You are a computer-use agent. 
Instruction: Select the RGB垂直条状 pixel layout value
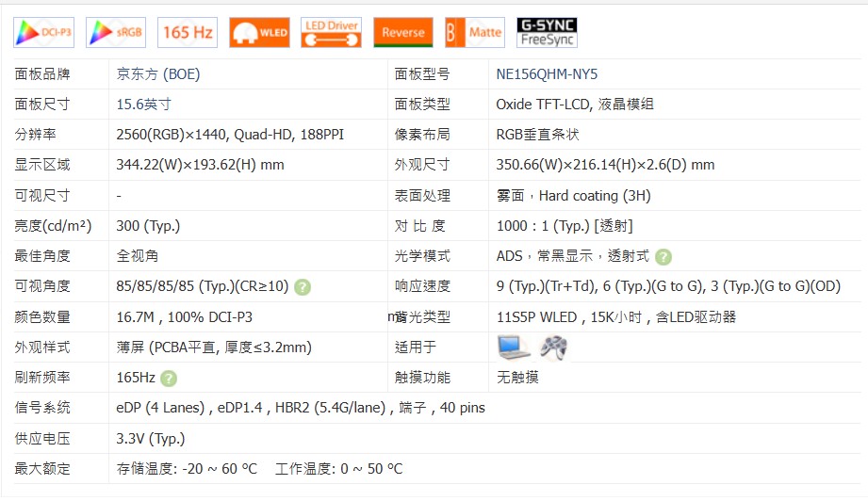point(537,135)
